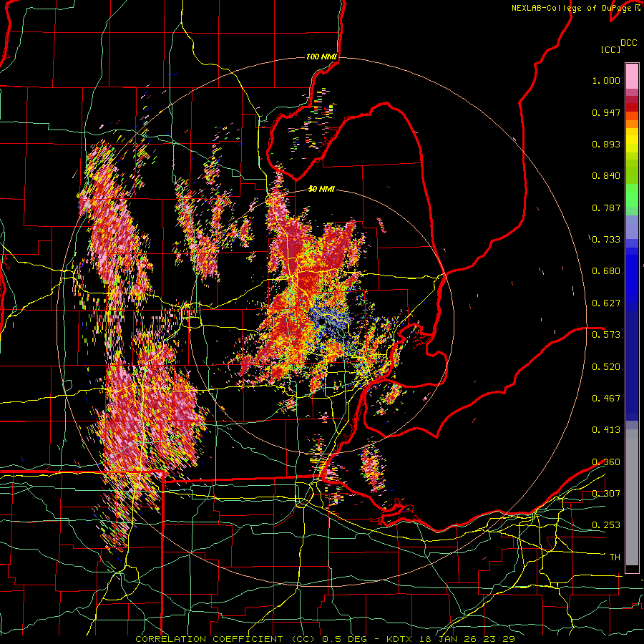This screenshot has height=644, width=644.
Task: Click the 0.467 scale value
Action: point(606,399)
